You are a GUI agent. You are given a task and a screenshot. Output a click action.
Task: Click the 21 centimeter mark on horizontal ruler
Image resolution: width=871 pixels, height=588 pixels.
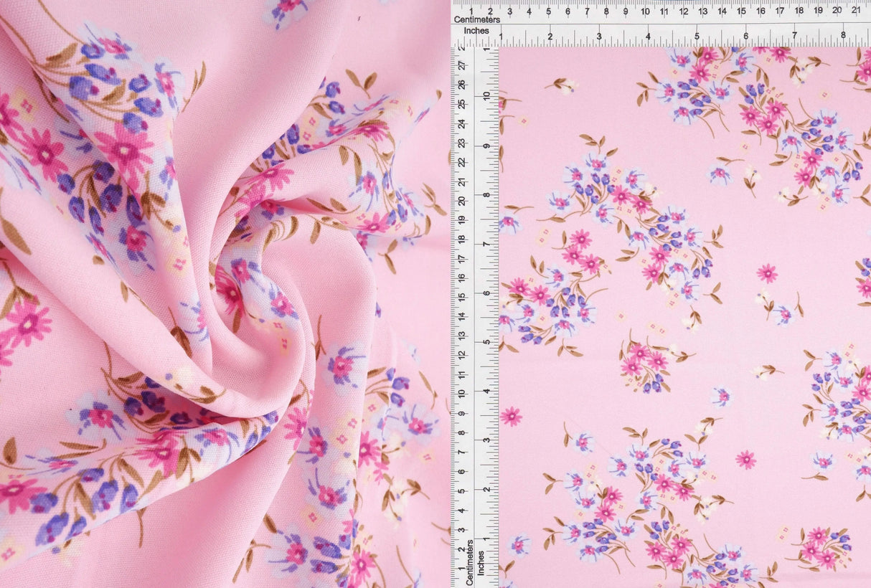(856, 11)
